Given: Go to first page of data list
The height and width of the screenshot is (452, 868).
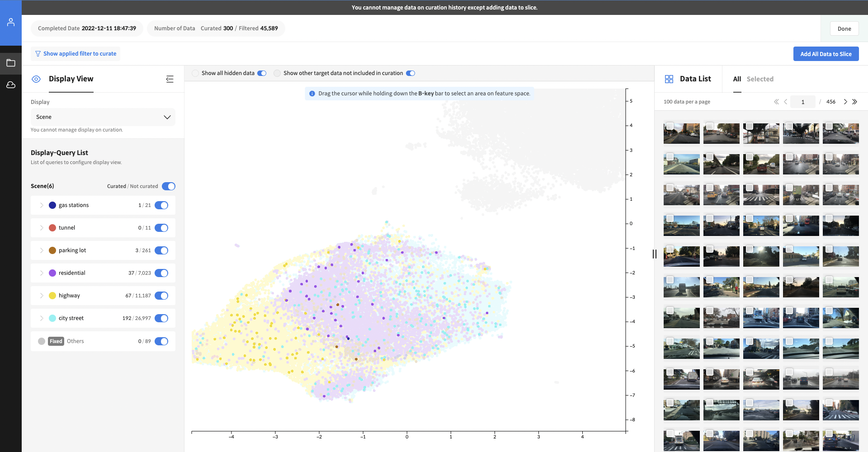Looking at the screenshot, I should pos(776,102).
